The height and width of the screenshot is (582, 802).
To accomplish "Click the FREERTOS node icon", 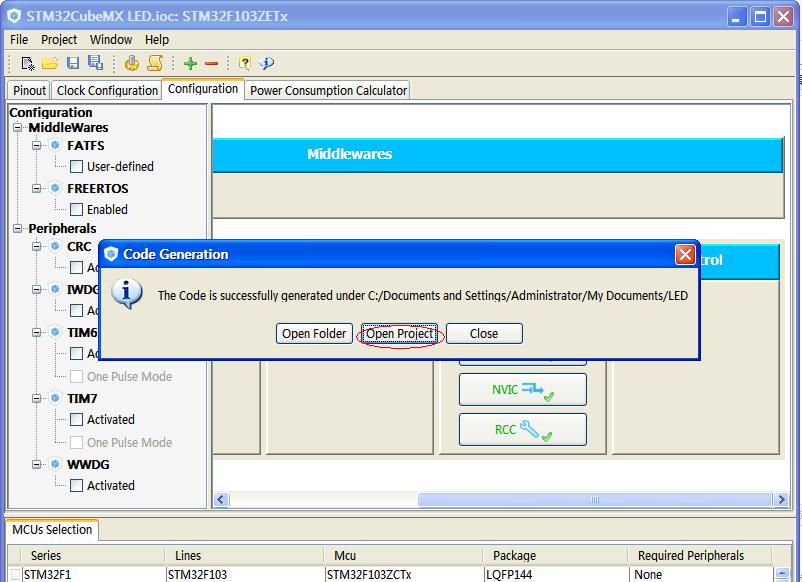I will click(x=55, y=188).
